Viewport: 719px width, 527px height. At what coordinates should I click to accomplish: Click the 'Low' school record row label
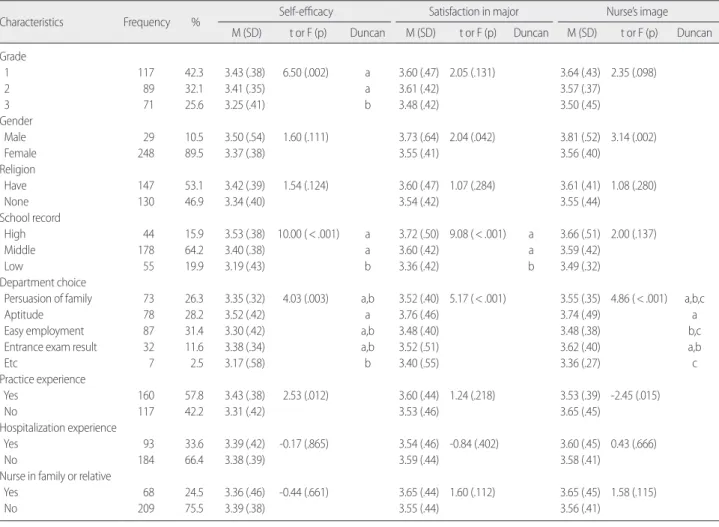coord(13,266)
